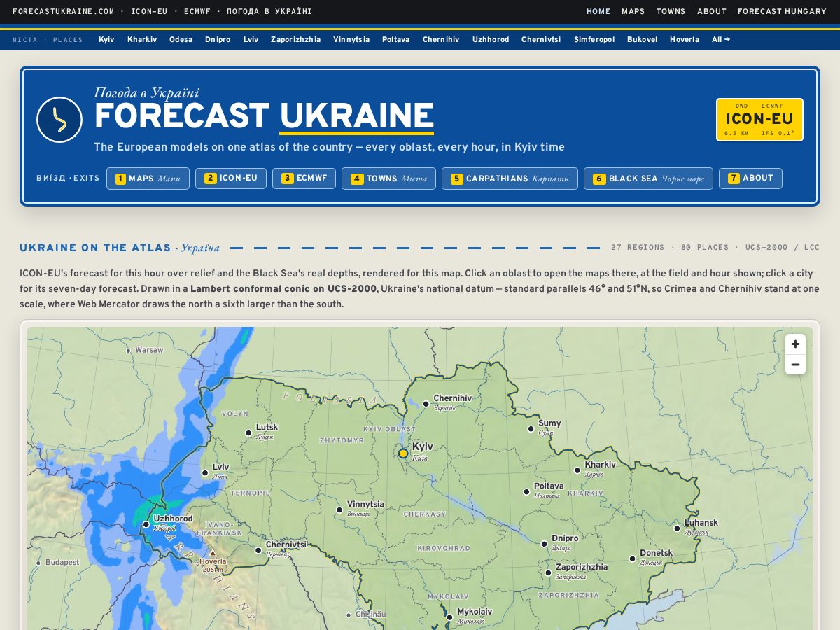
Task: Select Dnipro in the places bar
Action: [x=218, y=40]
